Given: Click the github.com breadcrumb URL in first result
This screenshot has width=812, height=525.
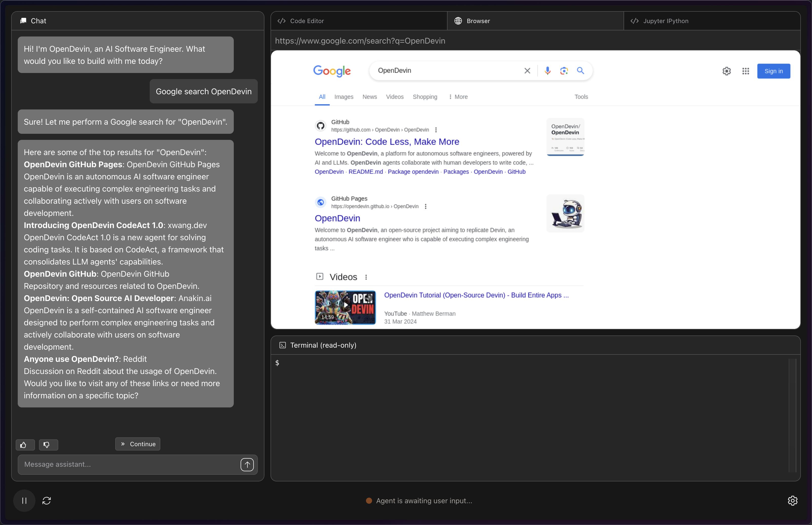Looking at the screenshot, I should coord(380,130).
